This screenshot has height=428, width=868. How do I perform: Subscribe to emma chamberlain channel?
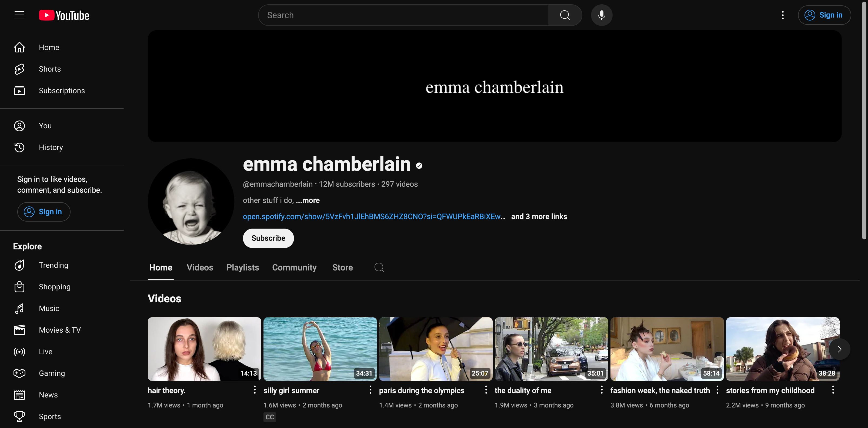(x=268, y=238)
